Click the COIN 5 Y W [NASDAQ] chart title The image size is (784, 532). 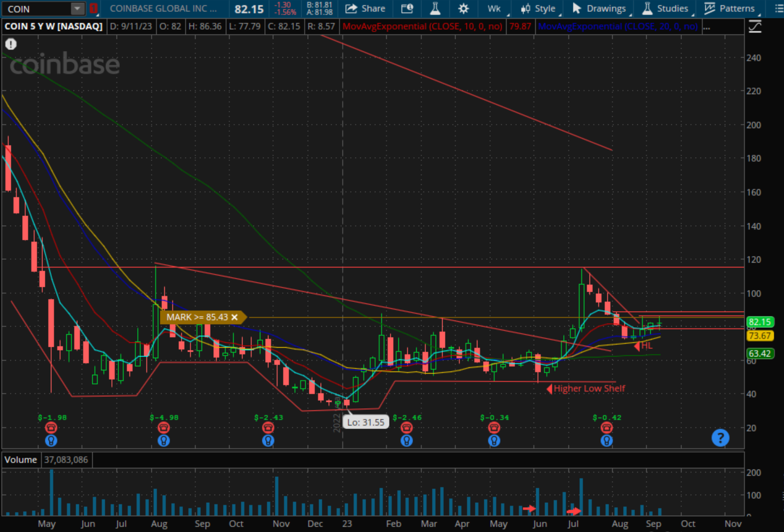pyautogui.click(x=53, y=26)
